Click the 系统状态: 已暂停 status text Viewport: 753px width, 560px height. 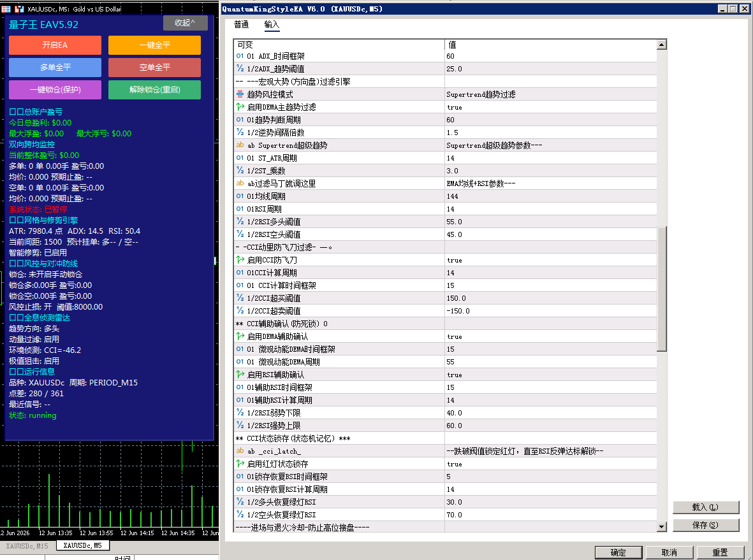[38, 209]
